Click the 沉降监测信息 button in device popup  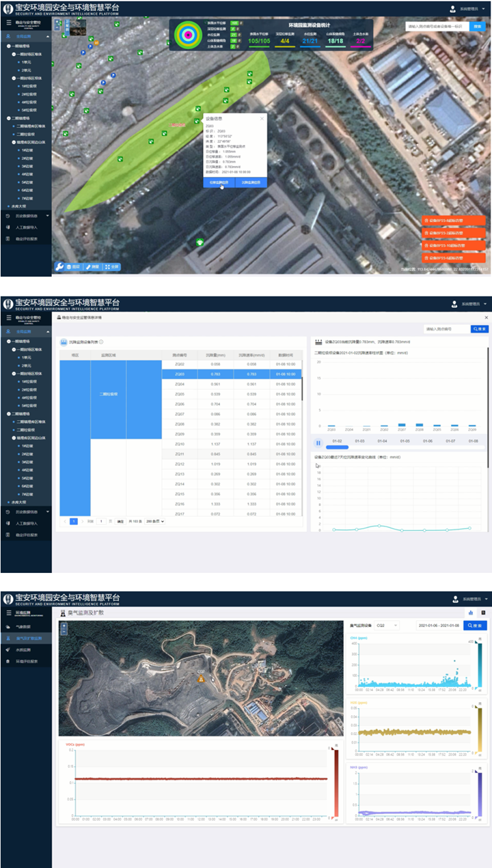[x=250, y=182]
